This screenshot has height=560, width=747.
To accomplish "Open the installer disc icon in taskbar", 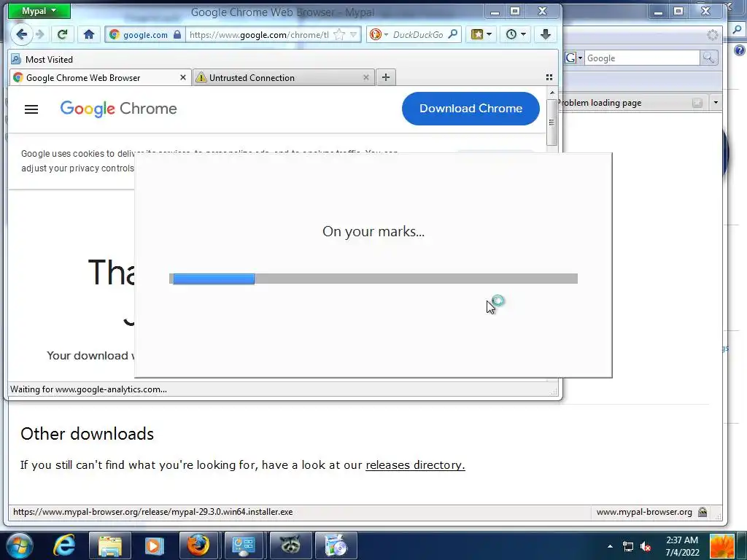I will click(336, 545).
